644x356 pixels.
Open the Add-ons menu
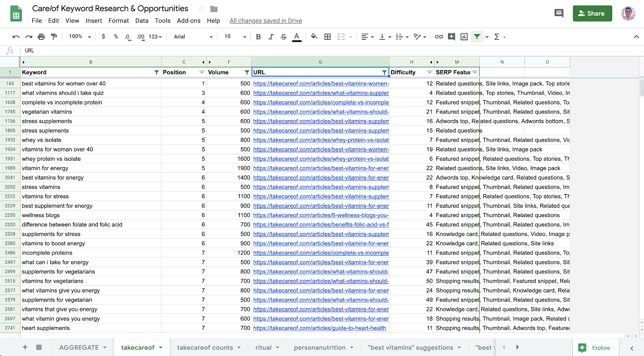tap(189, 21)
